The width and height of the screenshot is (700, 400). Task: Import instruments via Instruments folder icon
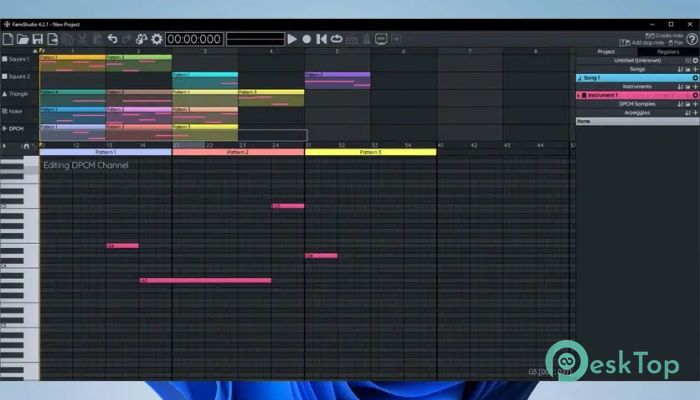pos(688,87)
